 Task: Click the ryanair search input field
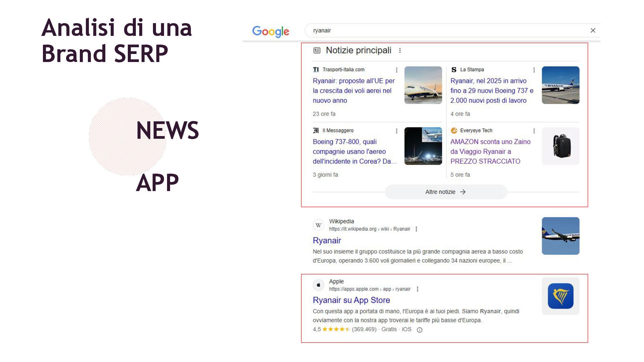point(436,31)
